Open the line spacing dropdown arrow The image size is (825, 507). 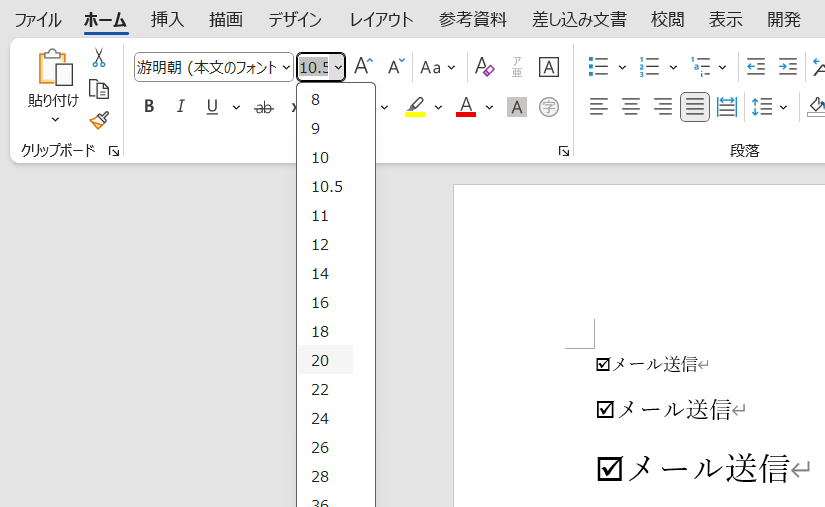pos(783,107)
